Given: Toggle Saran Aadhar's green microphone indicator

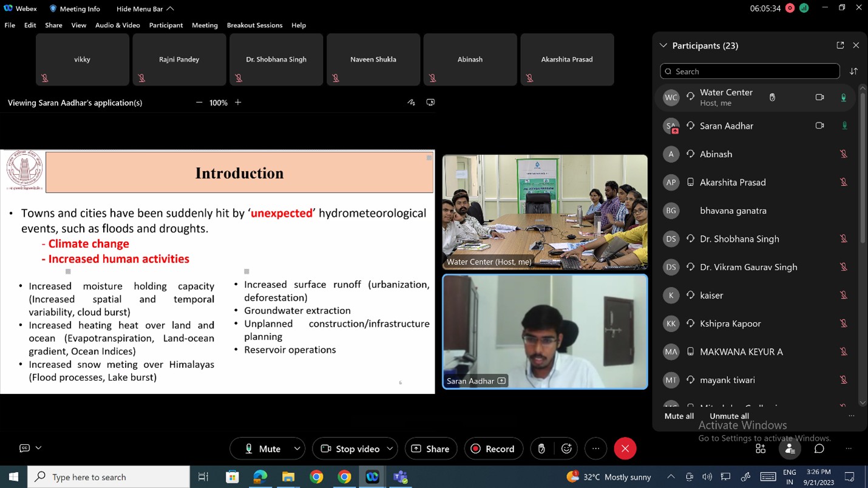Looking at the screenshot, I should tap(844, 126).
